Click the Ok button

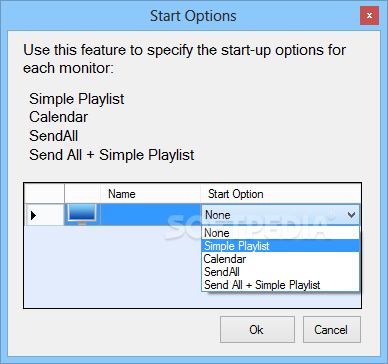(x=257, y=330)
